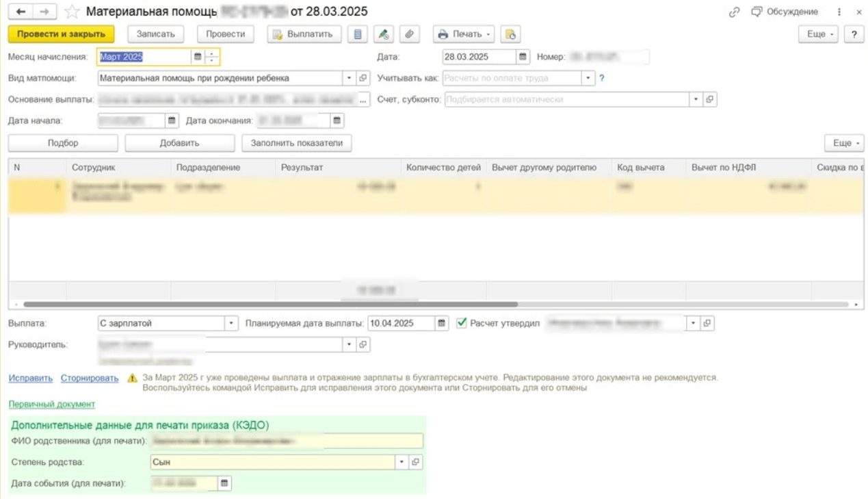This screenshot has width=868, height=499.
Task: Click the copy link icon
Action: click(735, 12)
